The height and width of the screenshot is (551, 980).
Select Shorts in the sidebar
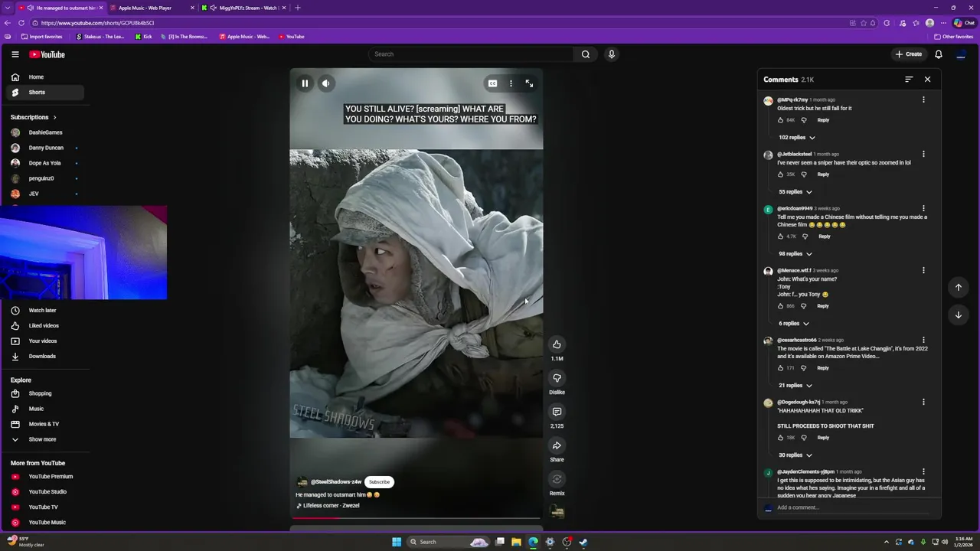pyautogui.click(x=45, y=93)
